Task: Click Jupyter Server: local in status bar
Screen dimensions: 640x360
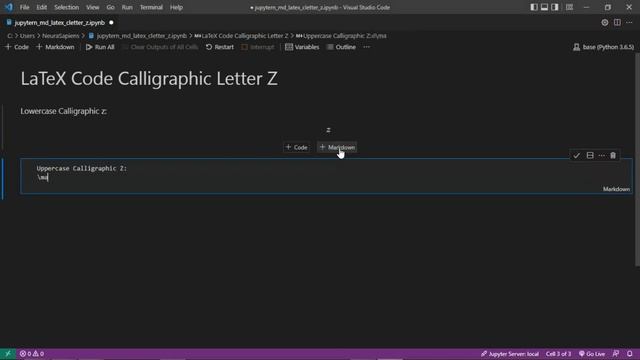Action: 510,354
